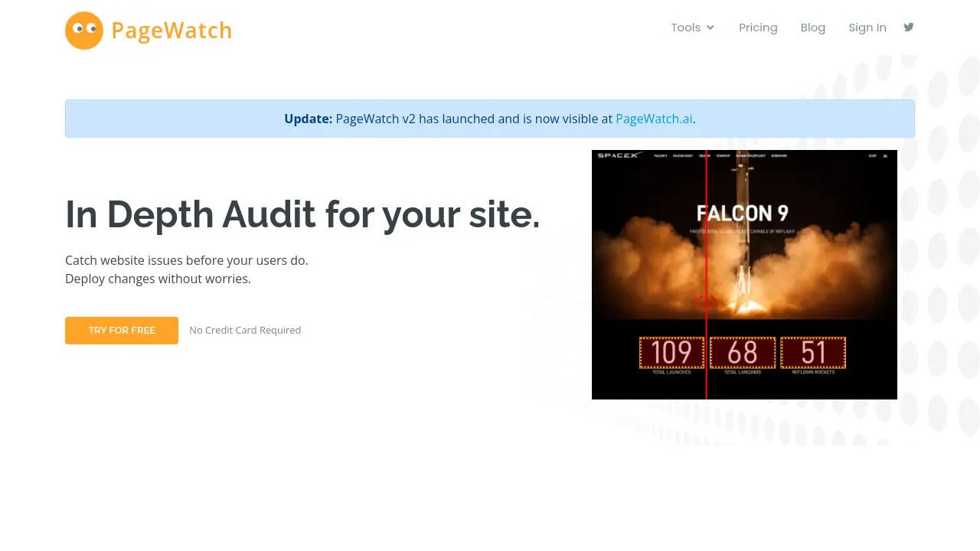Click the 'No Credit Card Required' text

pyautogui.click(x=245, y=331)
